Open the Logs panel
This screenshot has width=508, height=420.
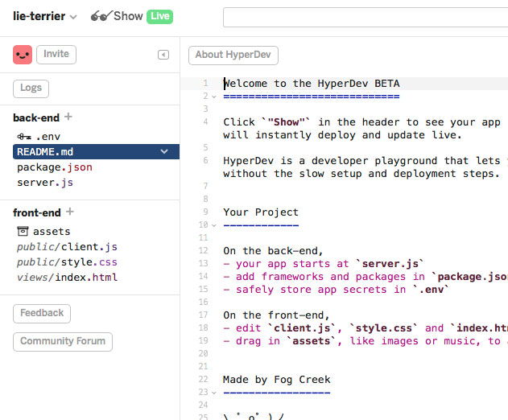(x=31, y=89)
